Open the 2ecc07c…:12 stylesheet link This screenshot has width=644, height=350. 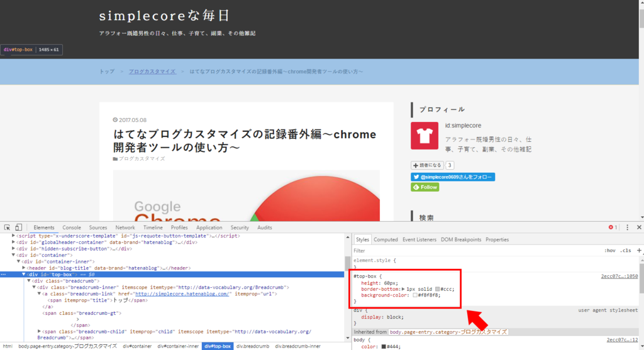[622, 340]
